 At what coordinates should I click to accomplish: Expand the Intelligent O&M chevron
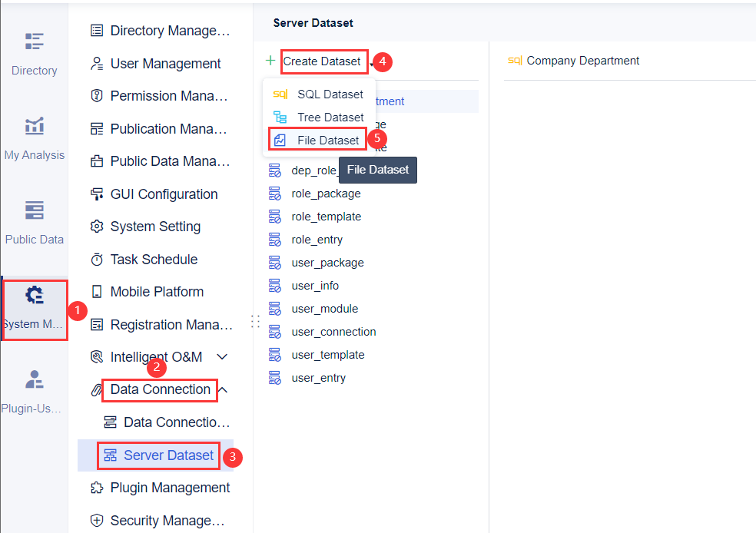coord(223,357)
